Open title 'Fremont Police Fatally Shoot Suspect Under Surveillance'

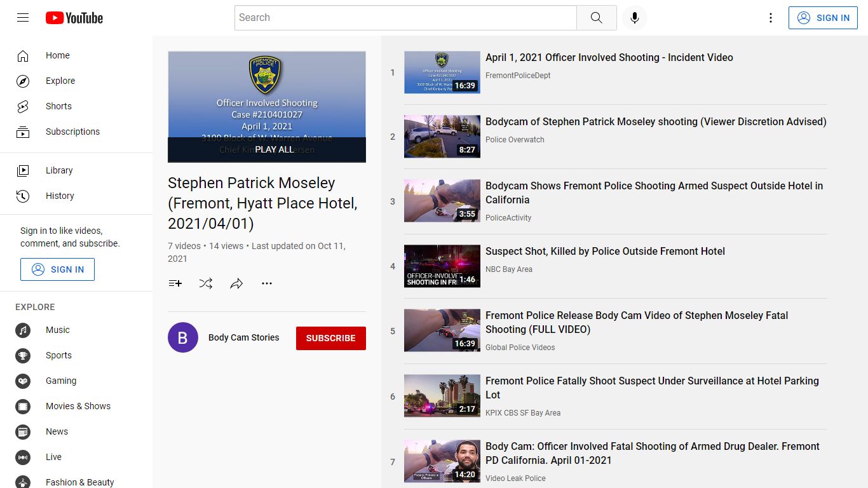click(x=652, y=388)
